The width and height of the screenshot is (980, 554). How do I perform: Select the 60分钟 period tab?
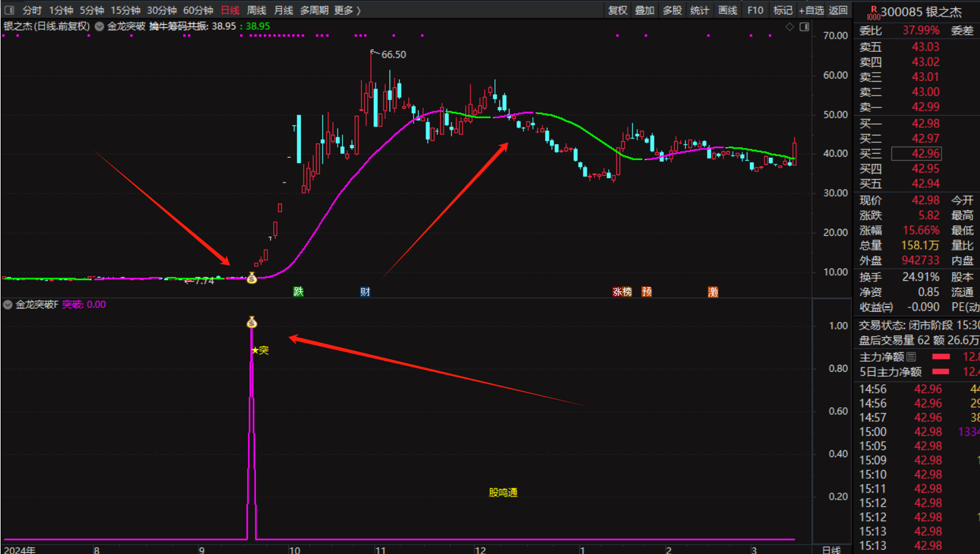click(198, 10)
